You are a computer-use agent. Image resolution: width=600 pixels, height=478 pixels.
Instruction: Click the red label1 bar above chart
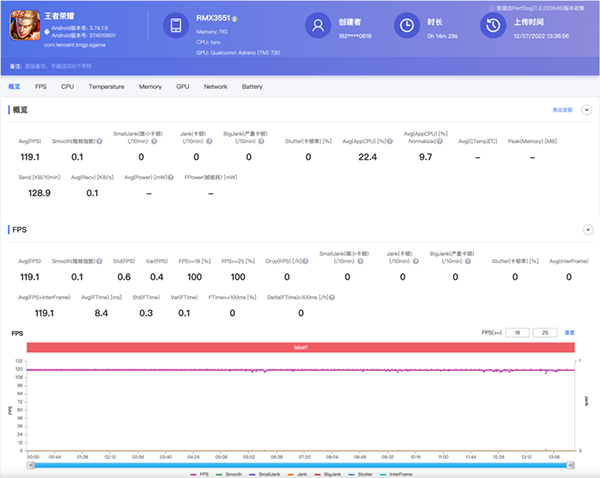[300, 346]
